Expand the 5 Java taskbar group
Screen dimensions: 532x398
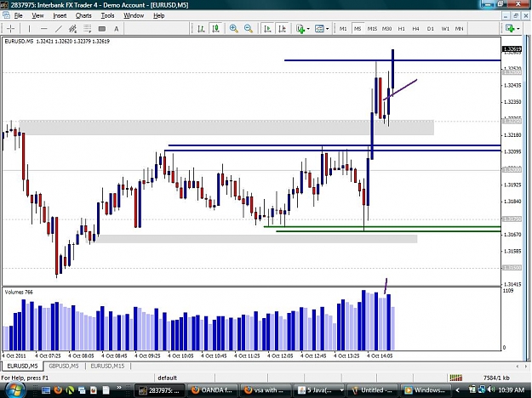coord(319,390)
